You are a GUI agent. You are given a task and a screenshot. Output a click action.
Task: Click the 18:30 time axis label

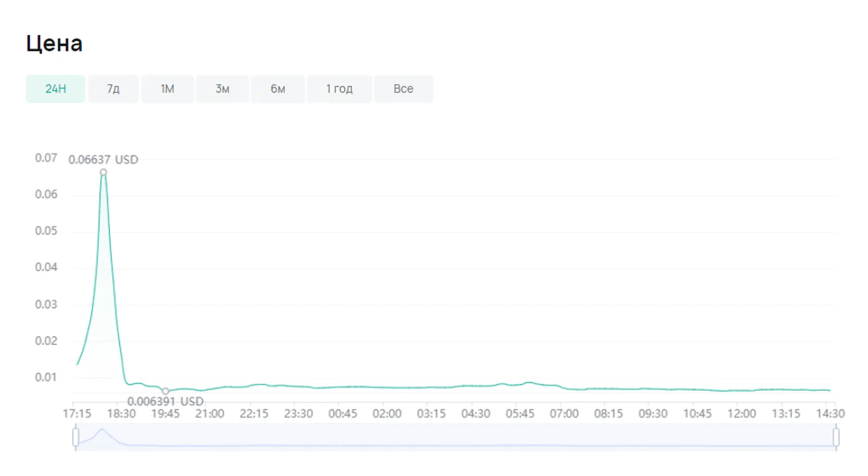point(122,414)
